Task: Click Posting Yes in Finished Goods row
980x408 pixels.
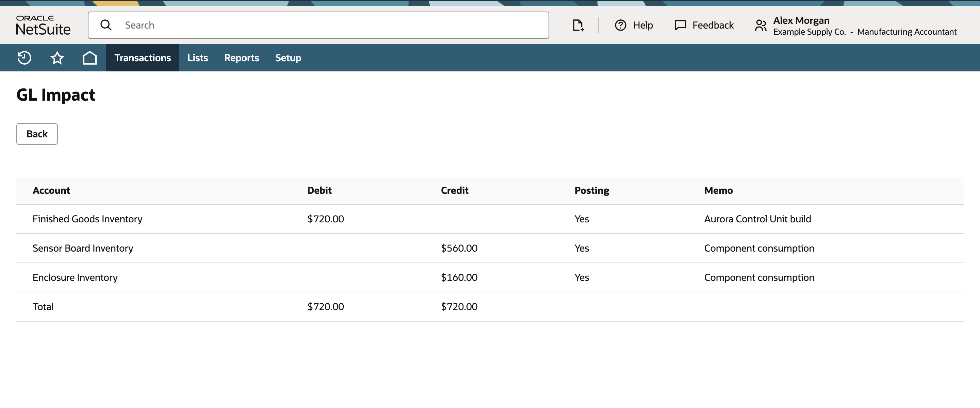Action: (582, 219)
